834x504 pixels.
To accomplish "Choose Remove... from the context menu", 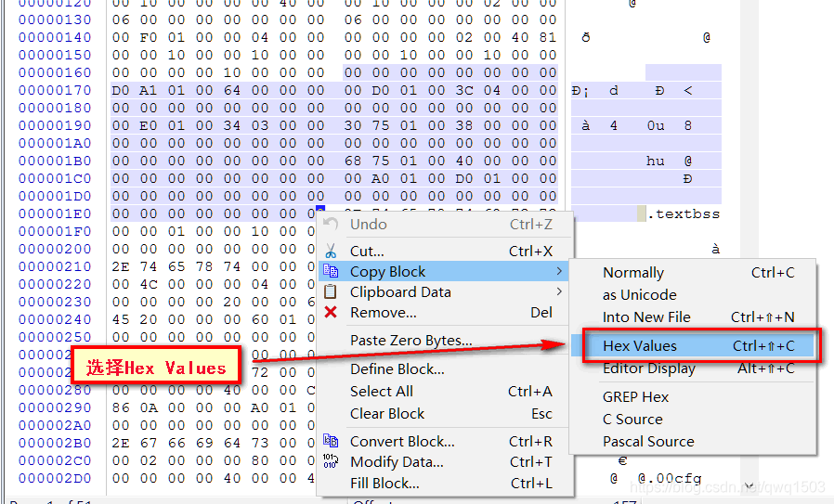I will click(x=445, y=313).
